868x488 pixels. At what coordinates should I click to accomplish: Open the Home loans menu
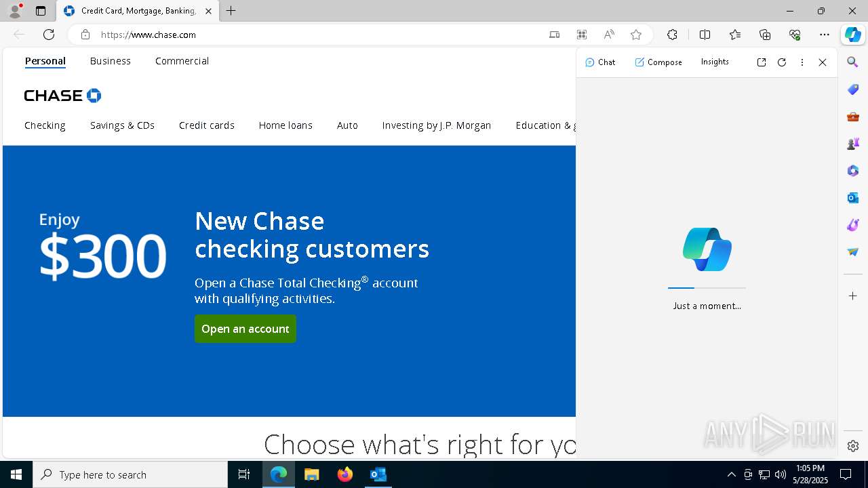285,125
